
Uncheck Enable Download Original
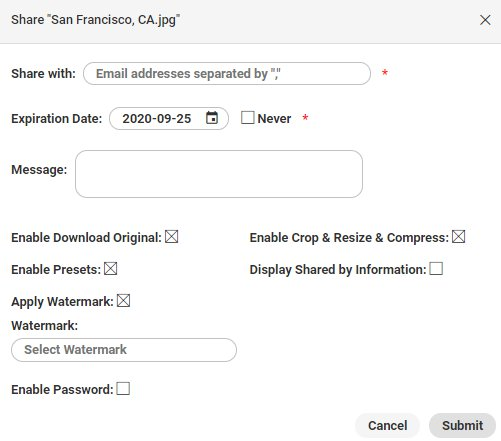click(172, 237)
